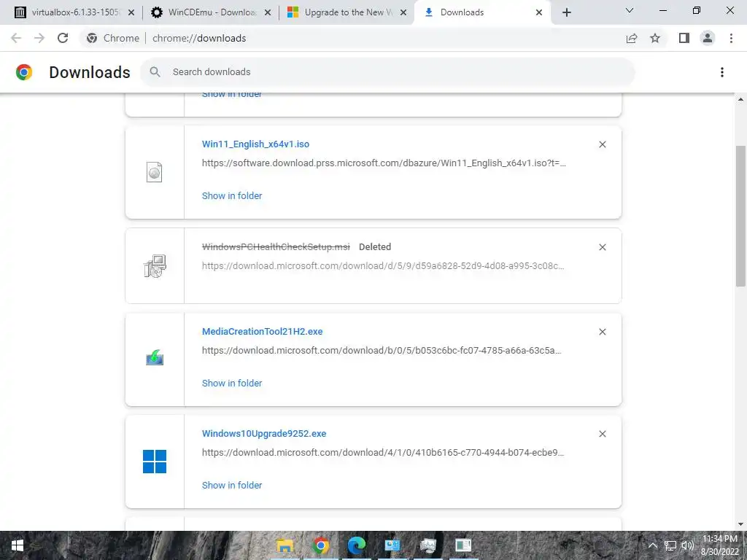Show Win11_English_x64v1.iso in folder
Image resolution: width=747 pixels, height=560 pixels.
pyautogui.click(x=232, y=195)
